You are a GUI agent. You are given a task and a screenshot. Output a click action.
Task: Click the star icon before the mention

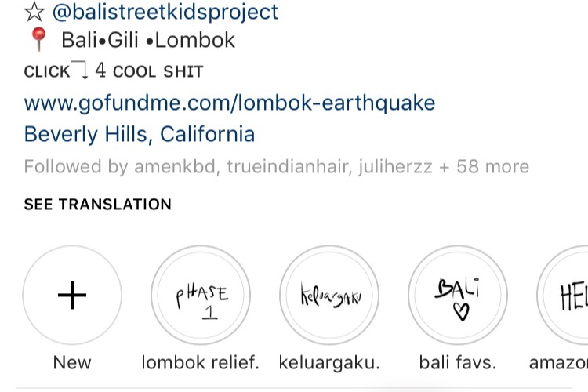coord(34,12)
